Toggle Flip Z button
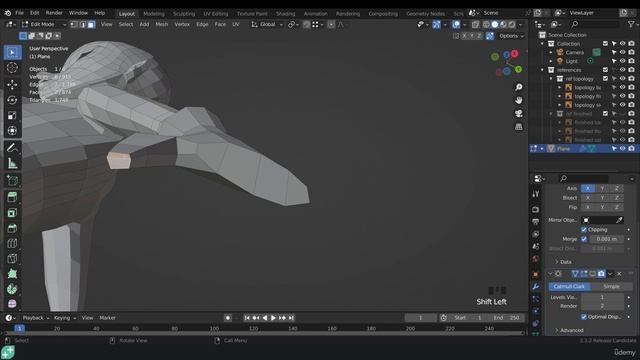640x360 pixels. pyautogui.click(x=616, y=207)
